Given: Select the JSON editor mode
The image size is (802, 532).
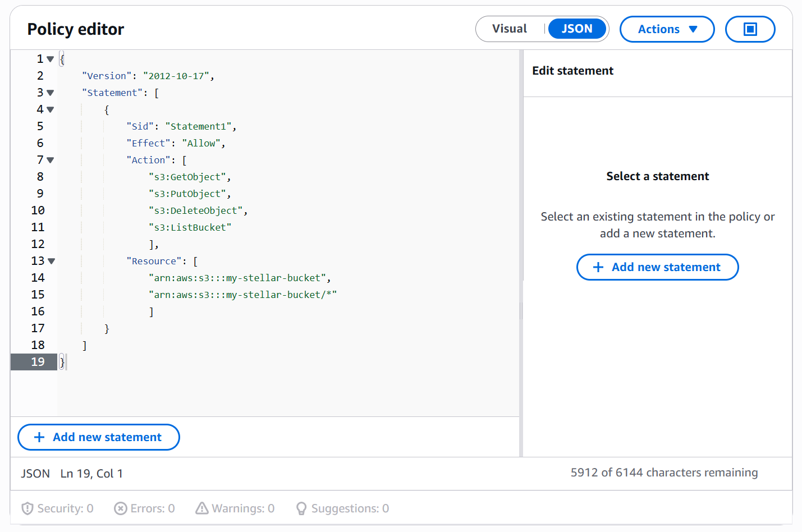Looking at the screenshot, I should click(576, 29).
